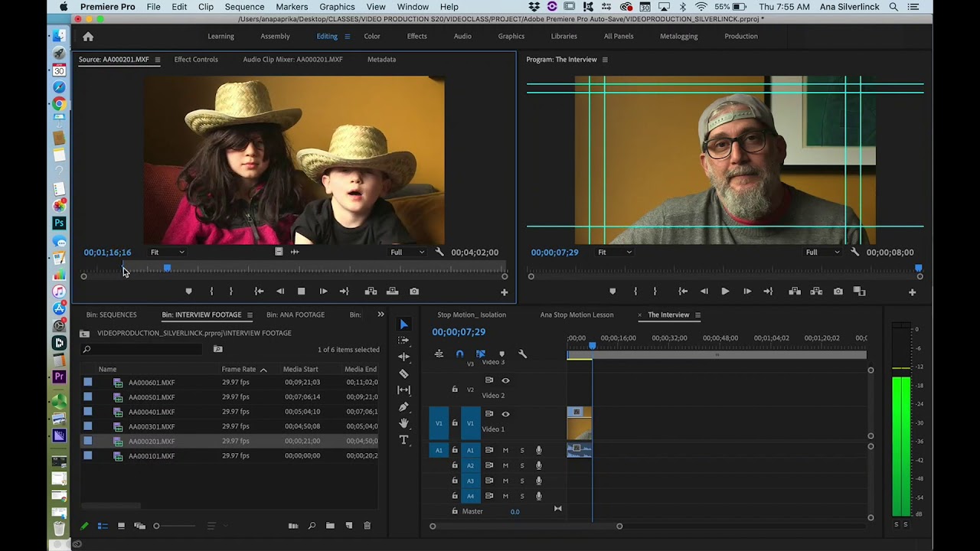
Task: Switch to the Effect Controls tab
Action: click(196, 59)
